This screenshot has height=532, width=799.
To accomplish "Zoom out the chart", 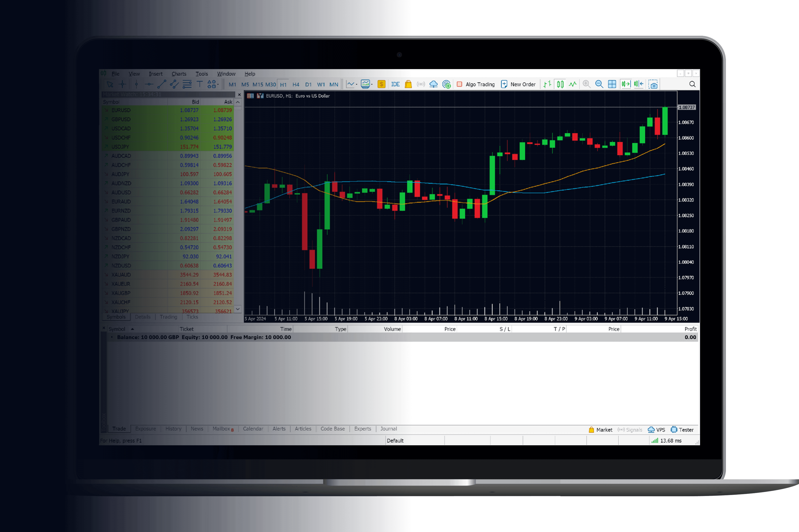I will pos(599,84).
